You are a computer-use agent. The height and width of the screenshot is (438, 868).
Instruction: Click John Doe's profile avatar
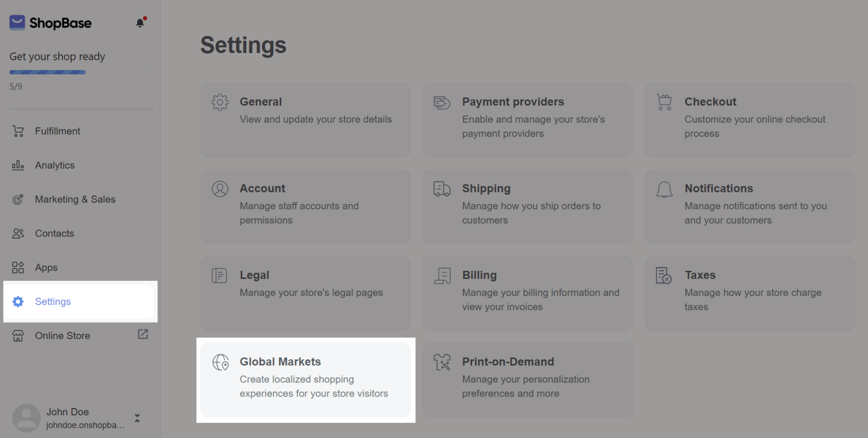(26, 418)
